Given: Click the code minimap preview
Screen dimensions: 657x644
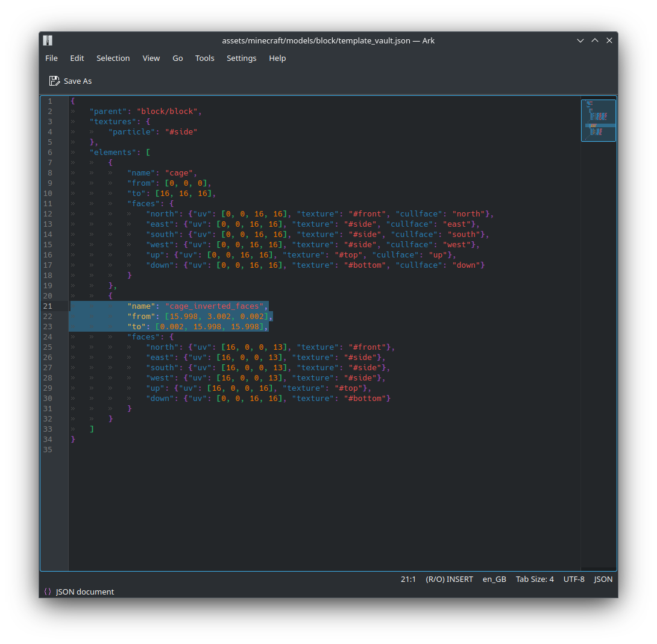Looking at the screenshot, I should pos(599,121).
